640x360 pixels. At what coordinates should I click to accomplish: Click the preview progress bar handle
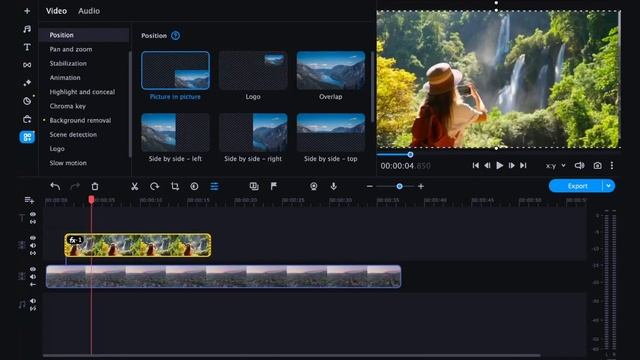pyautogui.click(x=410, y=155)
